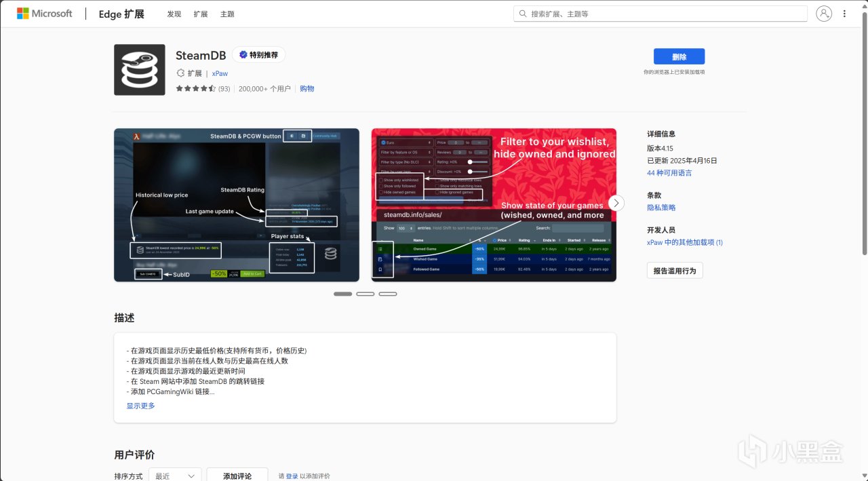Click the star rating for SteamDB

195,89
